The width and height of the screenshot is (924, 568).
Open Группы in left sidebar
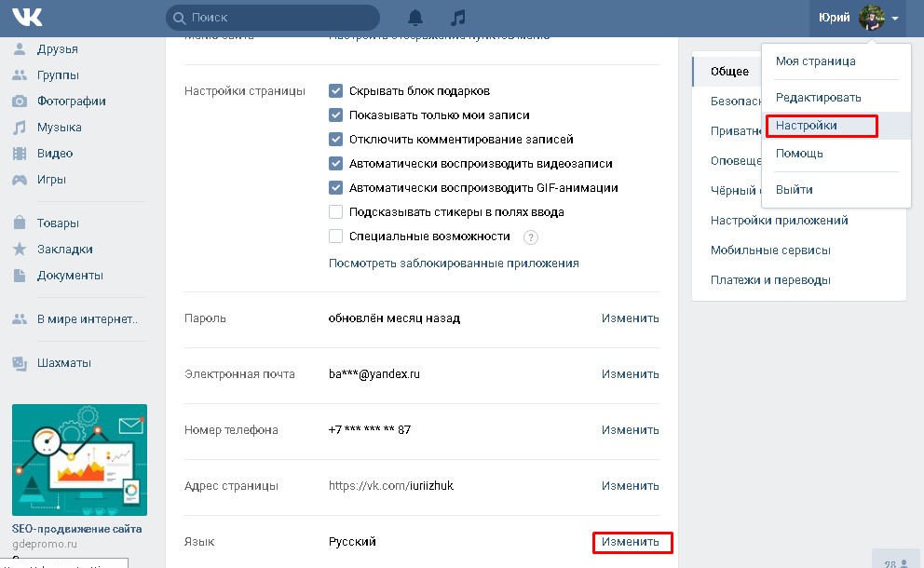pyautogui.click(x=58, y=74)
